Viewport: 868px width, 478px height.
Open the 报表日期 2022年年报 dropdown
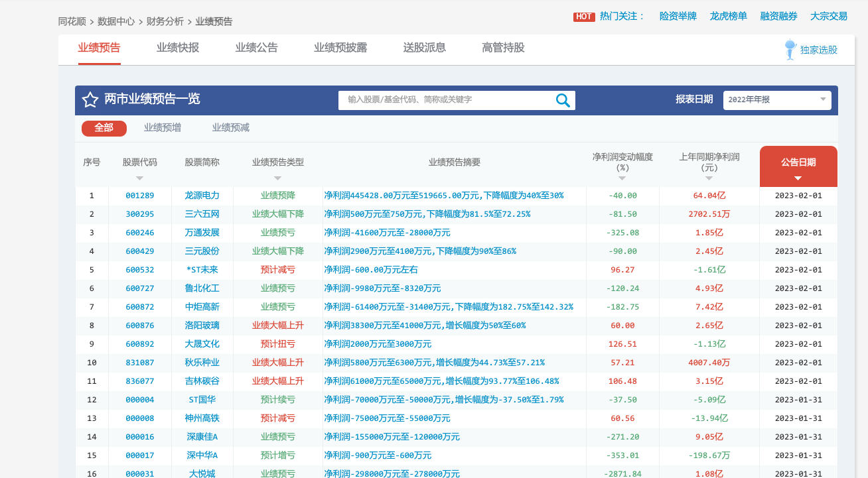(x=777, y=99)
